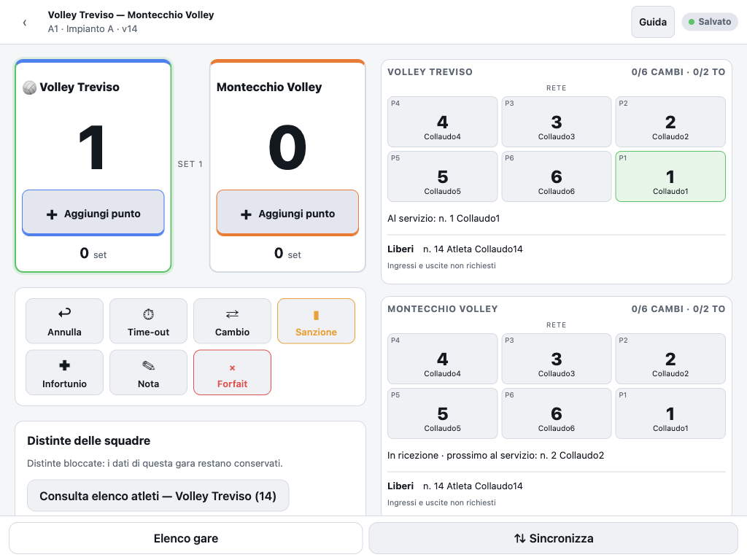The width and height of the screenshot is (747, 560).
Task: Select Montecchio Volley P6 player Collaudo6
Action: click(x=557, y=413)
